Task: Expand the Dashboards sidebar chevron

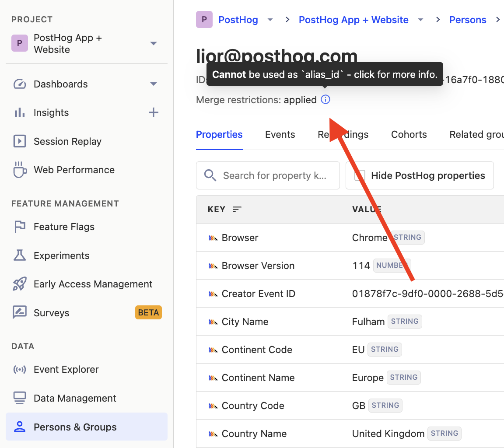Action: [153, 84]
